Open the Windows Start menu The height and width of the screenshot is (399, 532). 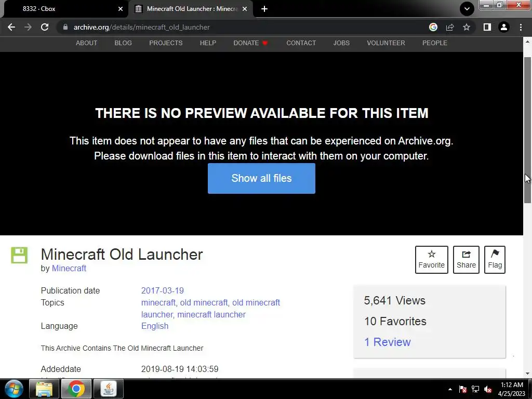point(14,389)
